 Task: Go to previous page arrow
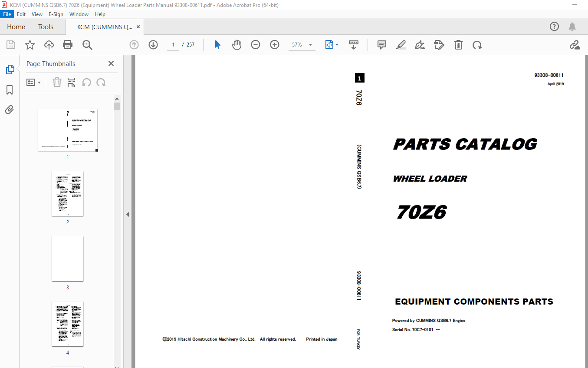134,45
